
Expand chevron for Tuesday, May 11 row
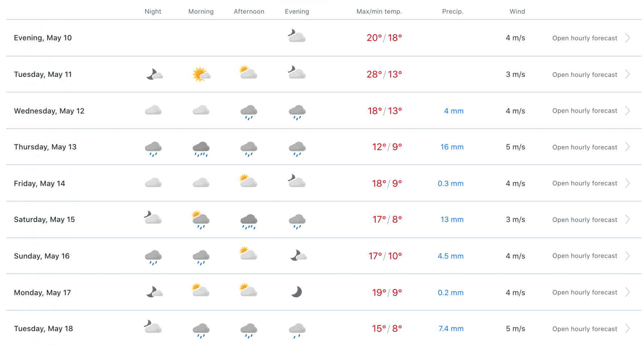tap(628, 74)
